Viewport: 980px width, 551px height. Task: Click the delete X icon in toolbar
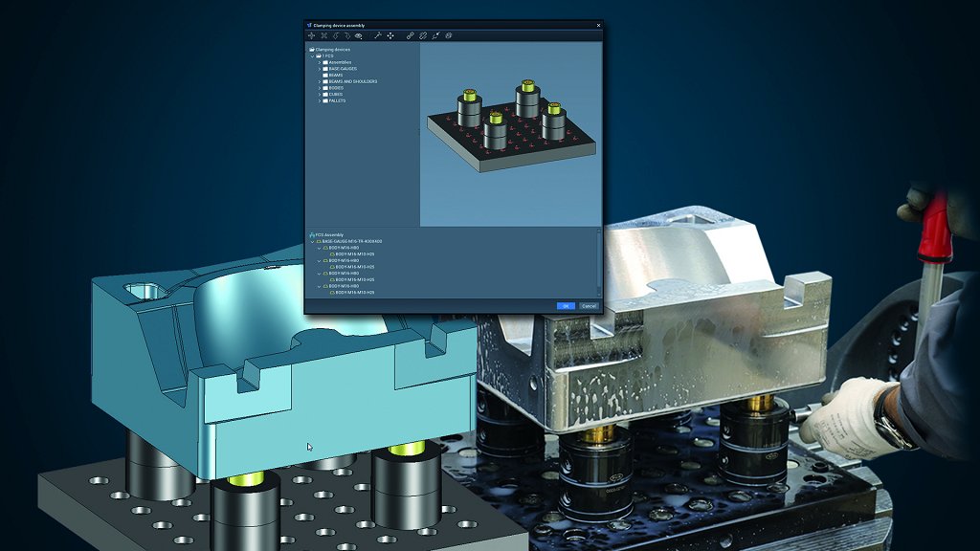click(x=323, y=35)
